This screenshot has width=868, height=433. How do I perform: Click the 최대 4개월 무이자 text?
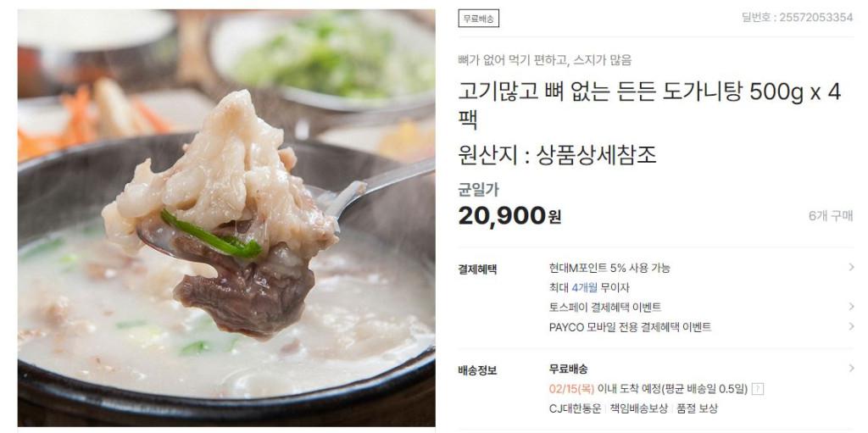point(589,288)
